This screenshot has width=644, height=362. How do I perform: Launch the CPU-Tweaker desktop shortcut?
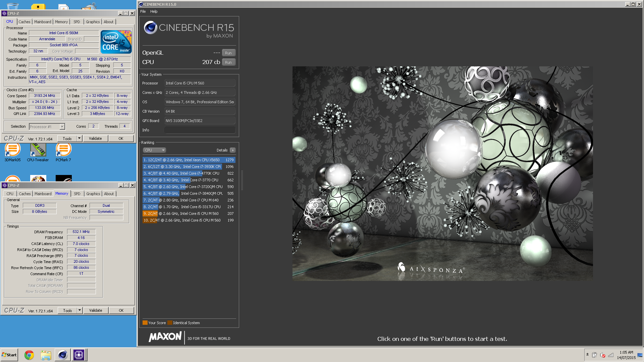coord(38,152)
